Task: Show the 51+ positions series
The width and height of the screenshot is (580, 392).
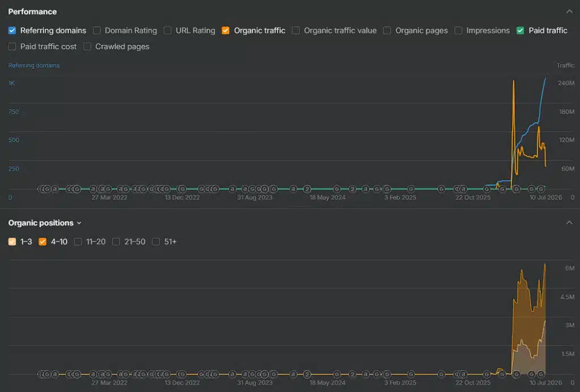Action: (x=156, y=241)
